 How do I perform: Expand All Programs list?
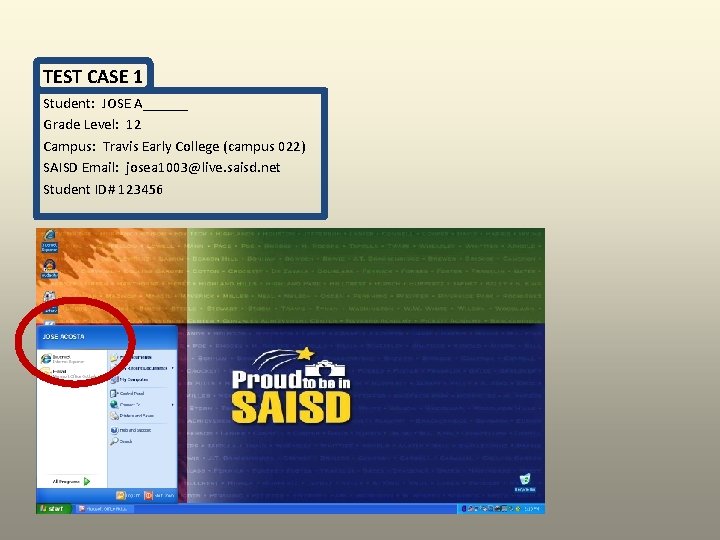click(x=71, y=481)
